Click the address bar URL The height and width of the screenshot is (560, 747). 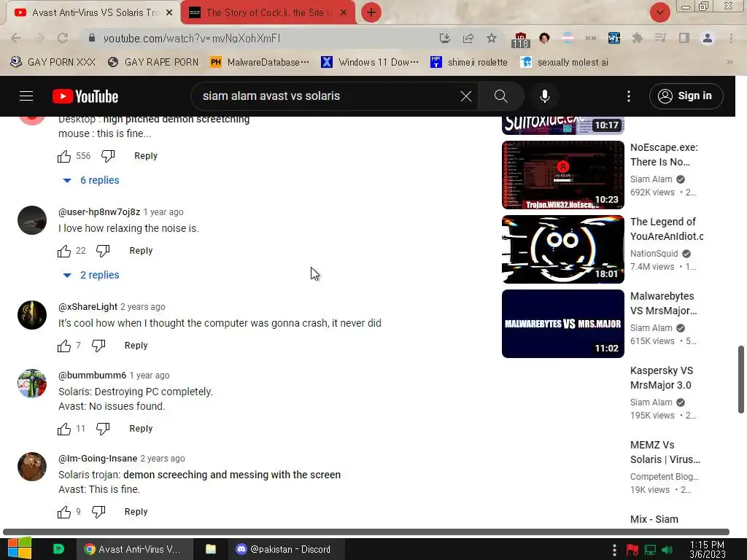tap(192, 38)
